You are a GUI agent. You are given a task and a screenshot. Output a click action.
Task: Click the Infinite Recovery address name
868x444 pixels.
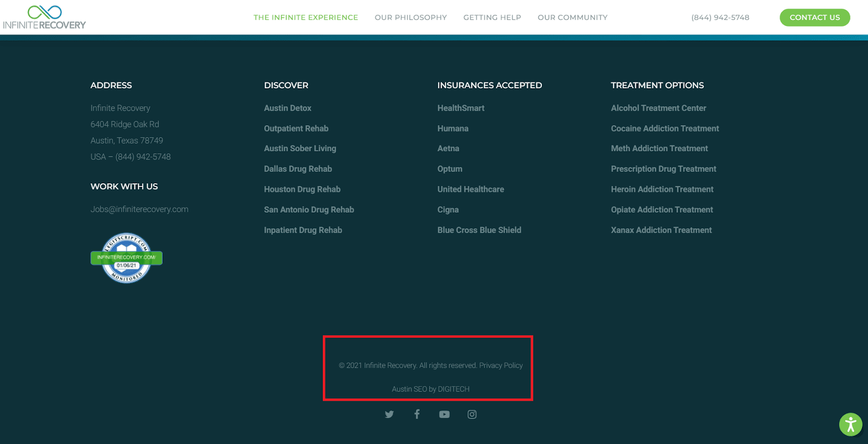coord(120,108)
